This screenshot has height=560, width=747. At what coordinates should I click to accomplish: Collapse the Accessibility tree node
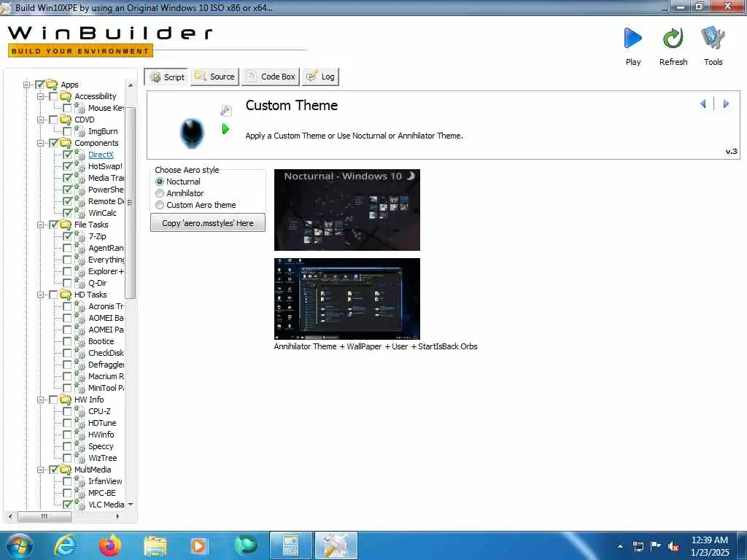pyautogui.click(x=41, y=96)
